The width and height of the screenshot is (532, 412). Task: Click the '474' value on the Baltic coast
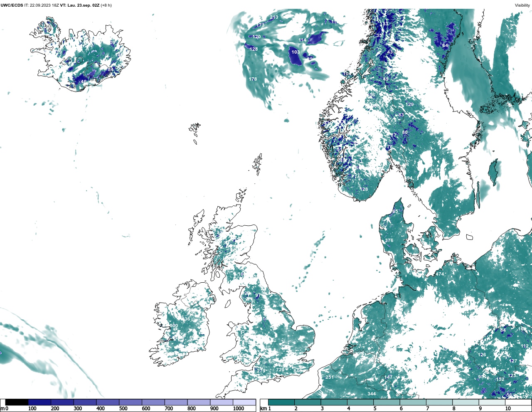click(x=440, y=274)
